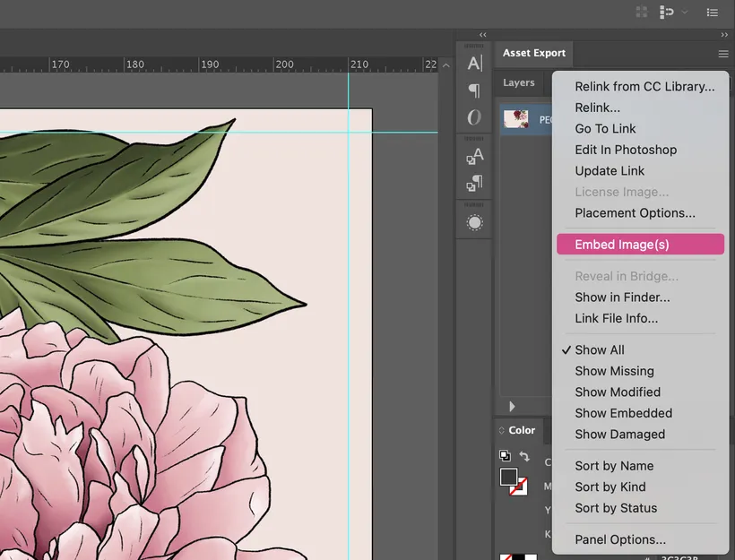Viewport: 735px width, 560px height.
Task: Open the Character panel icon
Action: (474, 63)
